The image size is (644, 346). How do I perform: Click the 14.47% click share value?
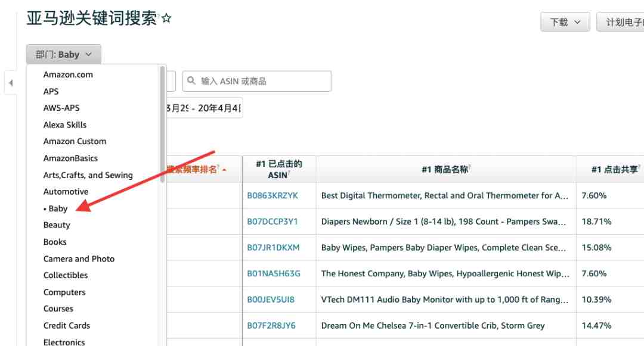[596, 326]
